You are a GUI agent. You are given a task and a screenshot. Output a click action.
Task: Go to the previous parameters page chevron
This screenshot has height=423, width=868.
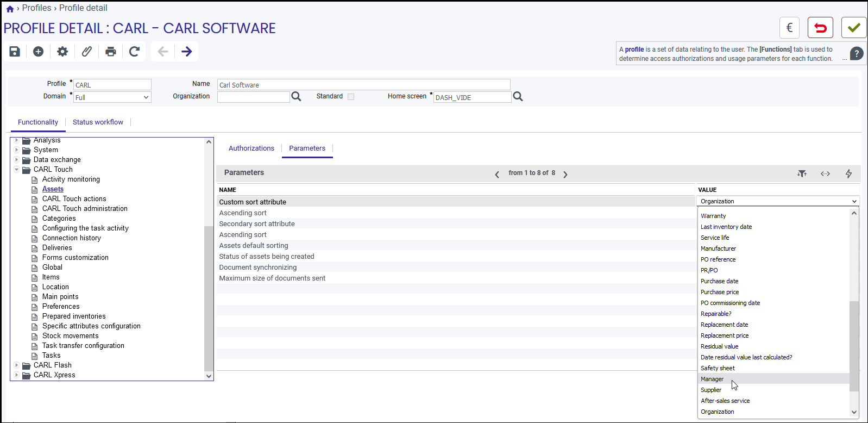[497, 175]
